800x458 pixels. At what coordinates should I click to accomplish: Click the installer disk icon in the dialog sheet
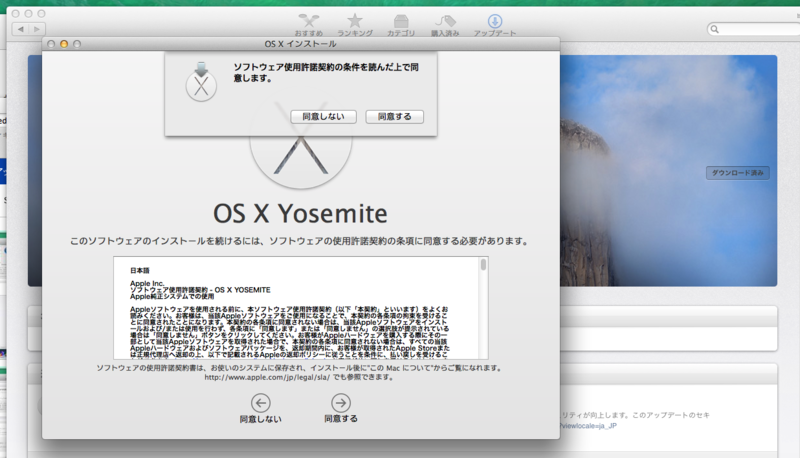point(201,82)
